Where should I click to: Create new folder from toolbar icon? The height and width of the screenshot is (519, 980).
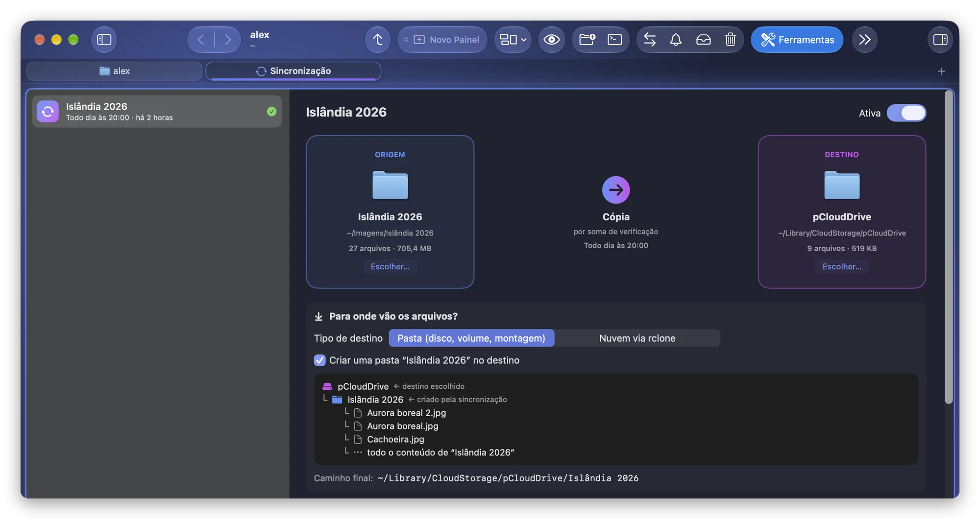pyautogui.click(x=587, y=40)
